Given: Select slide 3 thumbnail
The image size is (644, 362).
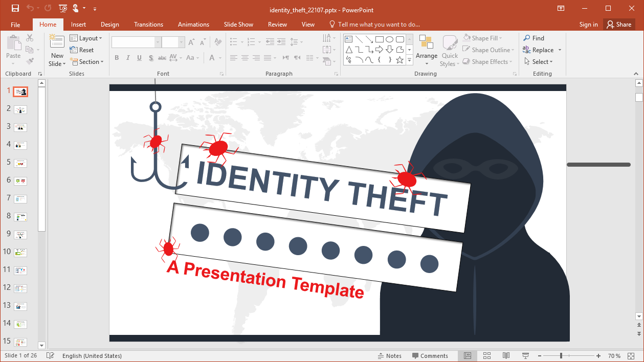Looking at the screenshot, I should (x=20, y=126).
